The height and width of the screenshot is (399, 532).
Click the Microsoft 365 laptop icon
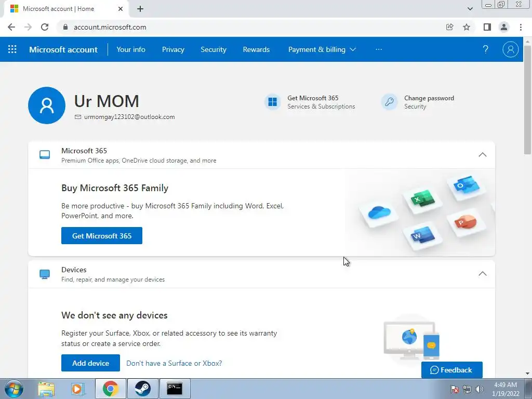click(x=45, y=155)
